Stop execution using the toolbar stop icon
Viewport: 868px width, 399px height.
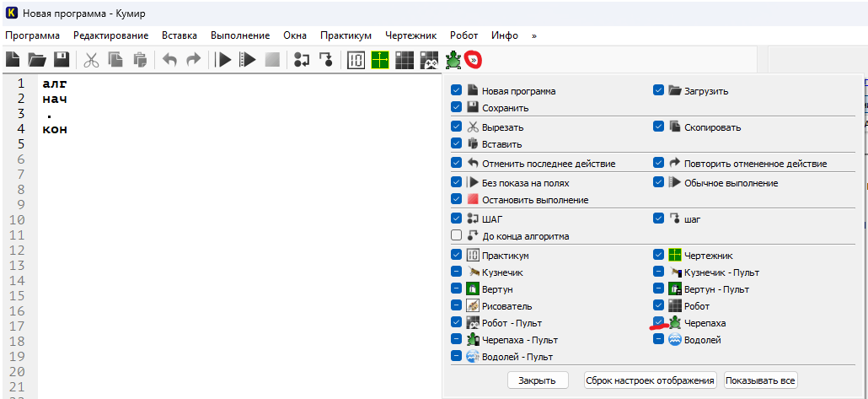click(x=271, y=60)
